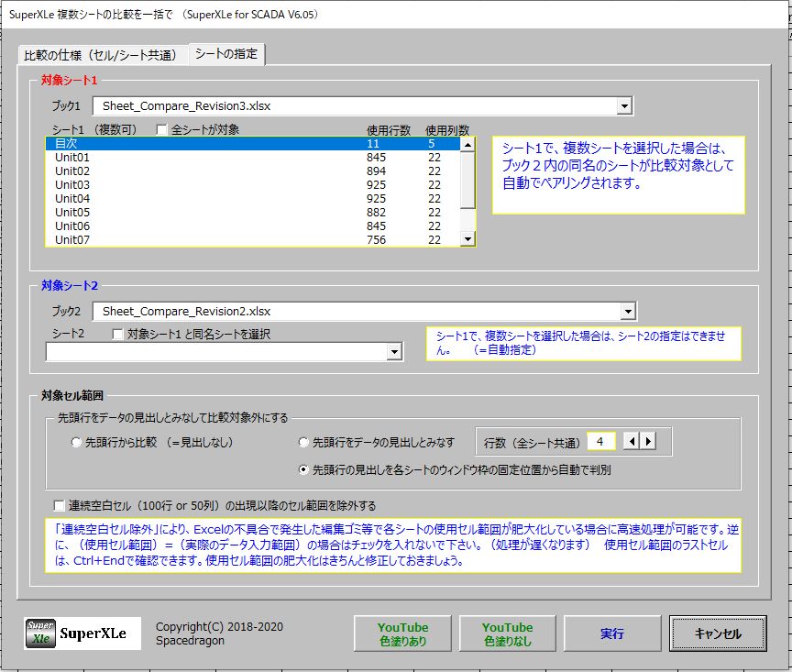This screenshot has height=672, width=792.
Task: Click the 845 row count for Unit01
Action: pyautogui.click(x=377, y=158)
